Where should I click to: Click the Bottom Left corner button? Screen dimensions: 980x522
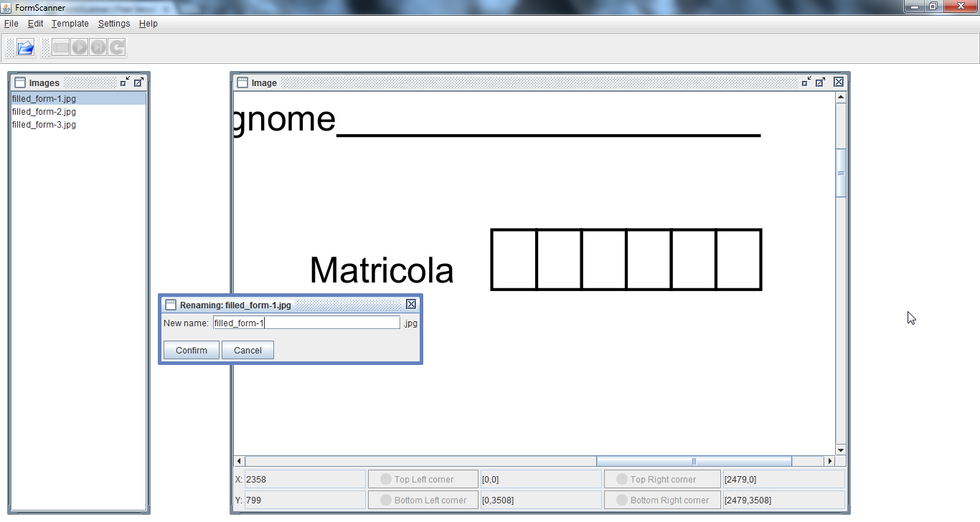(x=423, y=500)
